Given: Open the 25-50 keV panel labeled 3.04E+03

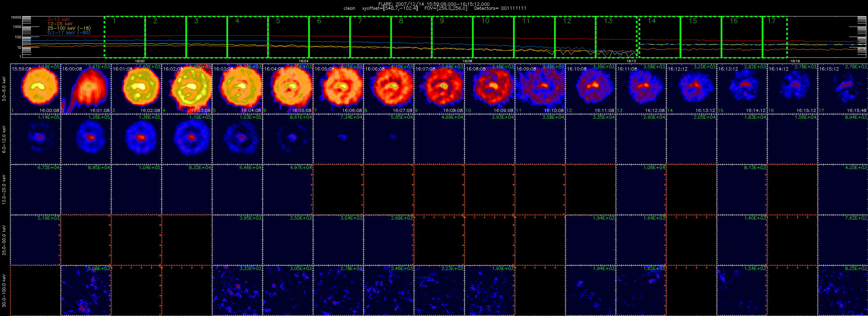Looking at the screenshot, I should [338, 240].
